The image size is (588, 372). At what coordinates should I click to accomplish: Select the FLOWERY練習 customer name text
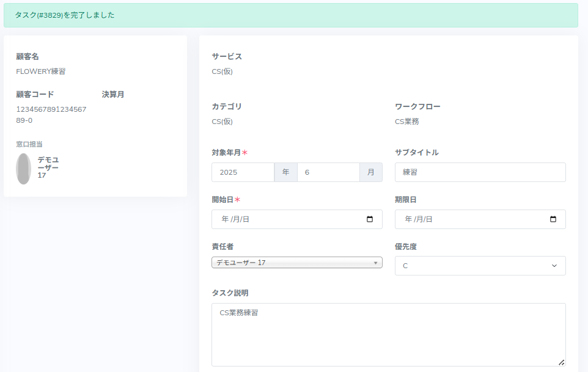pyautogui.click(x=41, y=71)
